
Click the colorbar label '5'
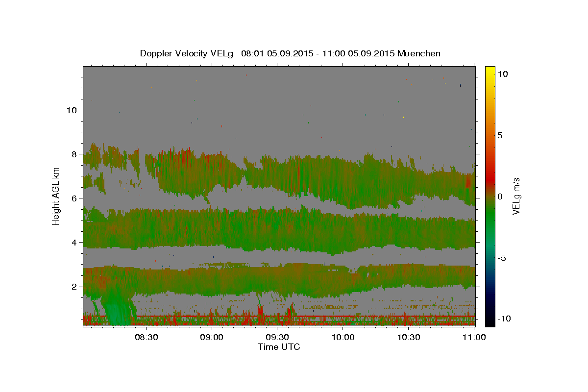point(500,135)
